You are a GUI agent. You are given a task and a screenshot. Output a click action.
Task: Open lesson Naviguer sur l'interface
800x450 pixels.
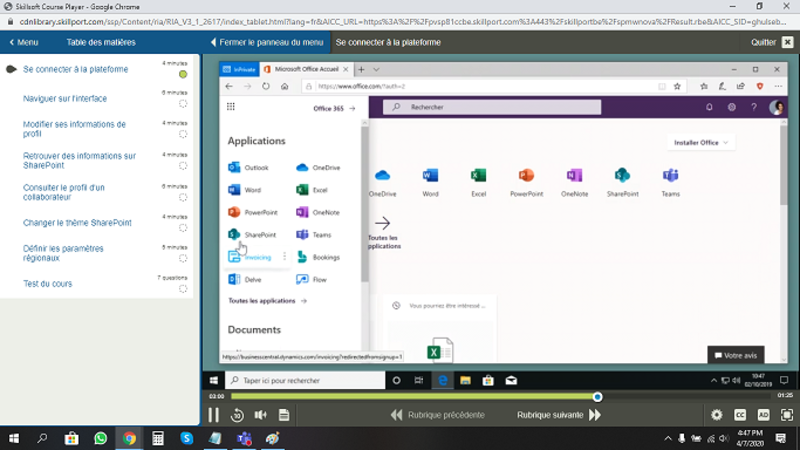click(x=65, y=98)
